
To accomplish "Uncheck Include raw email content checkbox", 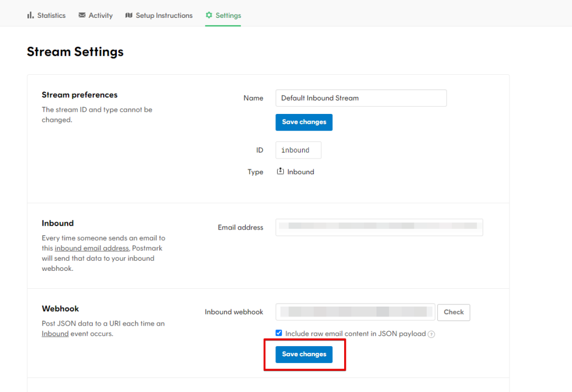I will pyautogui.click(x=279, y=333).
